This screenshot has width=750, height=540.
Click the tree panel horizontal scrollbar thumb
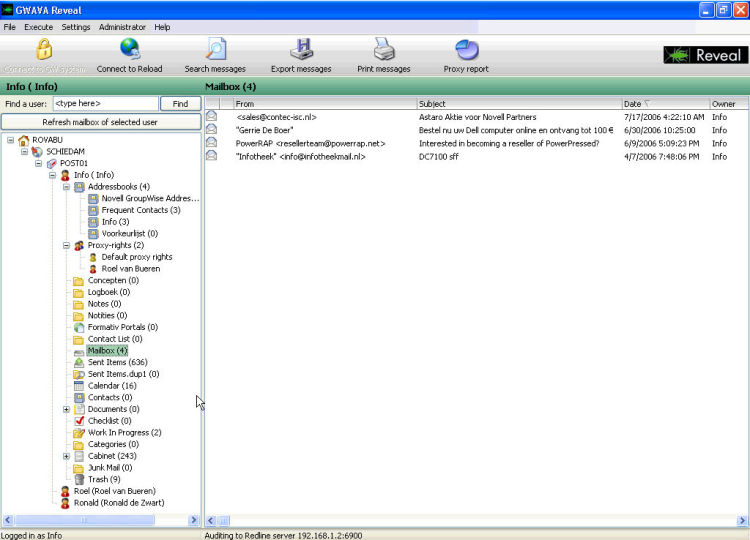[85, 520]
